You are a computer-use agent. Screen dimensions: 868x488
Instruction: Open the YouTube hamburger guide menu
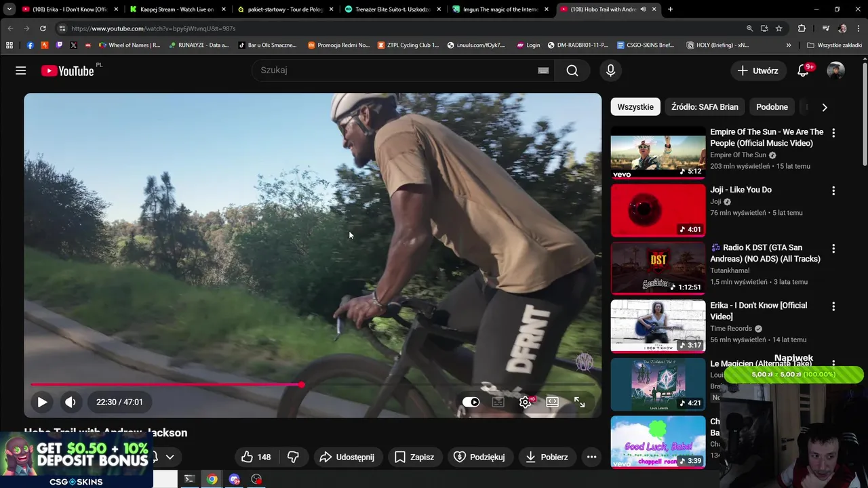tap(21, 70)
